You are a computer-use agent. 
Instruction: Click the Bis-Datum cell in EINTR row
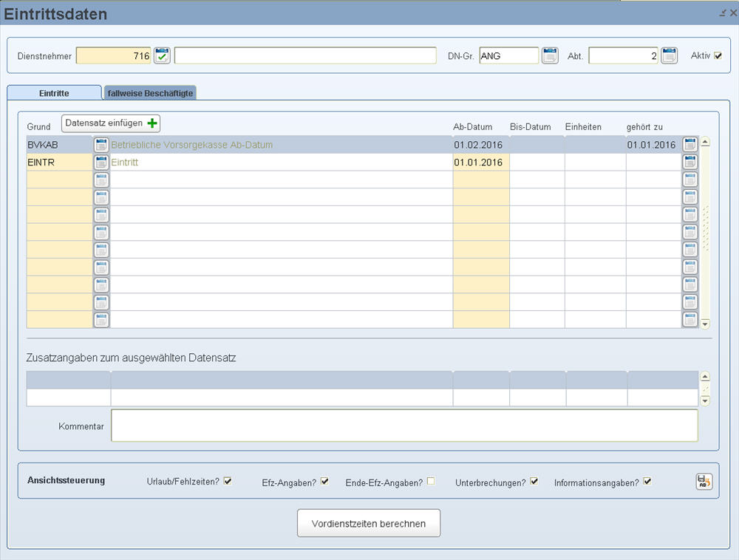coord(537,163)
